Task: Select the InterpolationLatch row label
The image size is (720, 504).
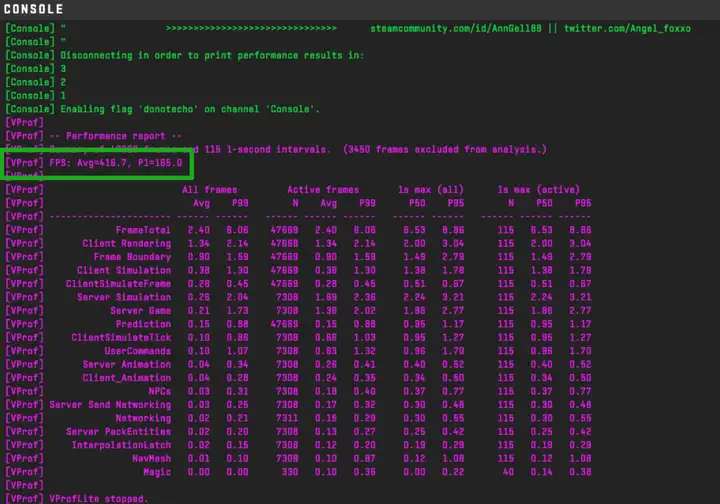Action: (x=121, y=445)
